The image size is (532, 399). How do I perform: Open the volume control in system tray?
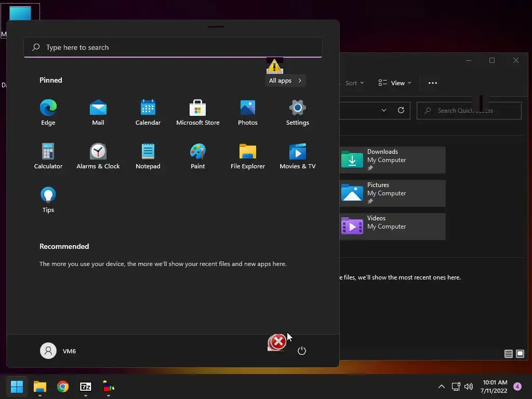pyautogui.click(x=469, y=387)
